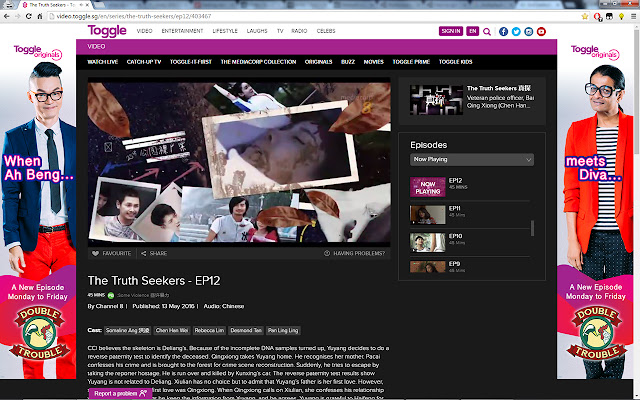Share the video with Share icon
The image size is (640, 400).
coord(154,253)
